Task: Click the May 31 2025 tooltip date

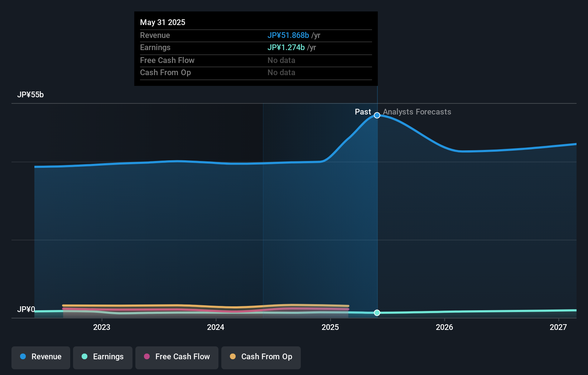Action: point(163,22)
